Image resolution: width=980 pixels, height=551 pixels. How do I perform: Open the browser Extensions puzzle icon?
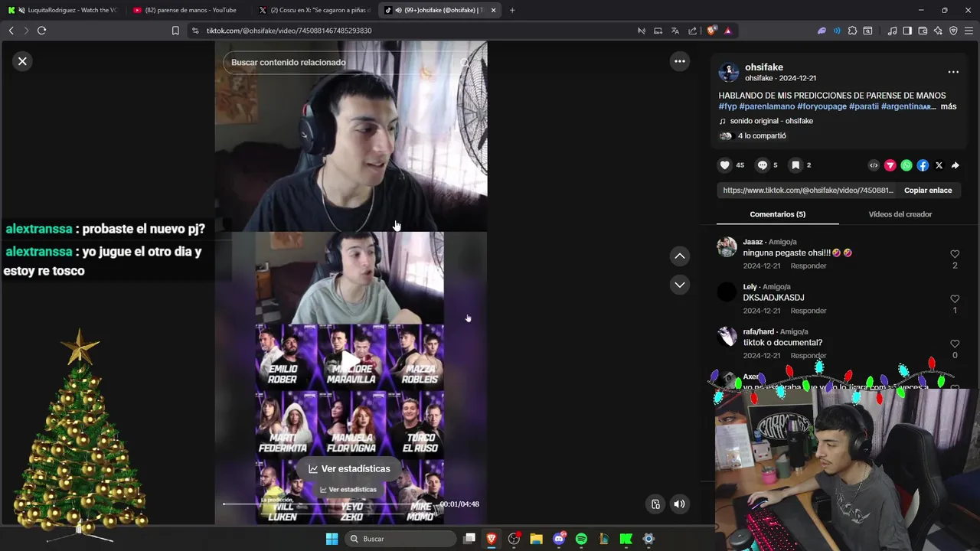(x=852, y=31)
